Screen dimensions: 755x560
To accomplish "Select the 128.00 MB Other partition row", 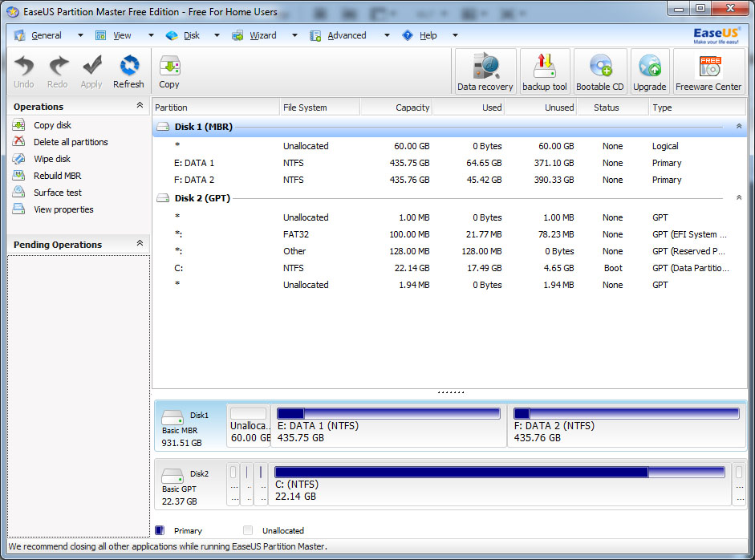I will coord(450,251).
